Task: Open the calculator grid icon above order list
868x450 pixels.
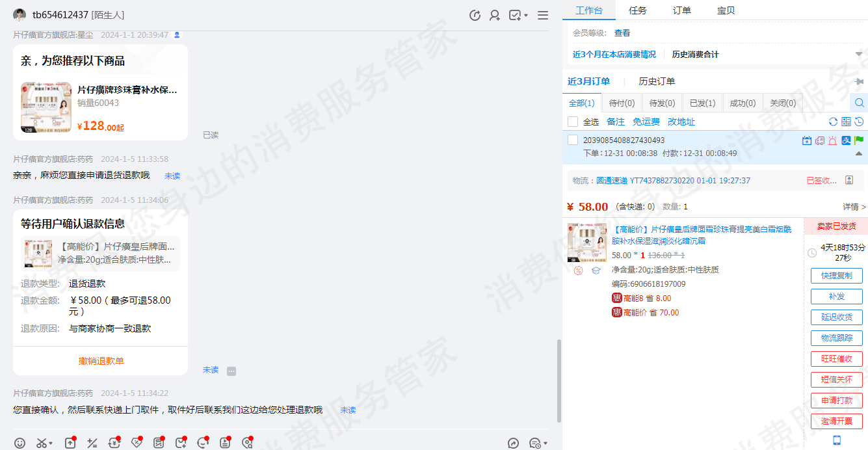Action: tap(846, 122)
